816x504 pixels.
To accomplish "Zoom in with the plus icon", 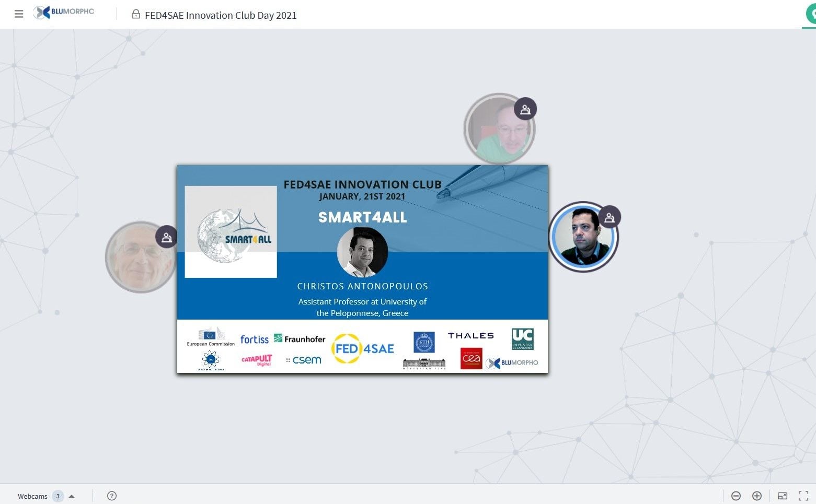I will coord(756,496).
